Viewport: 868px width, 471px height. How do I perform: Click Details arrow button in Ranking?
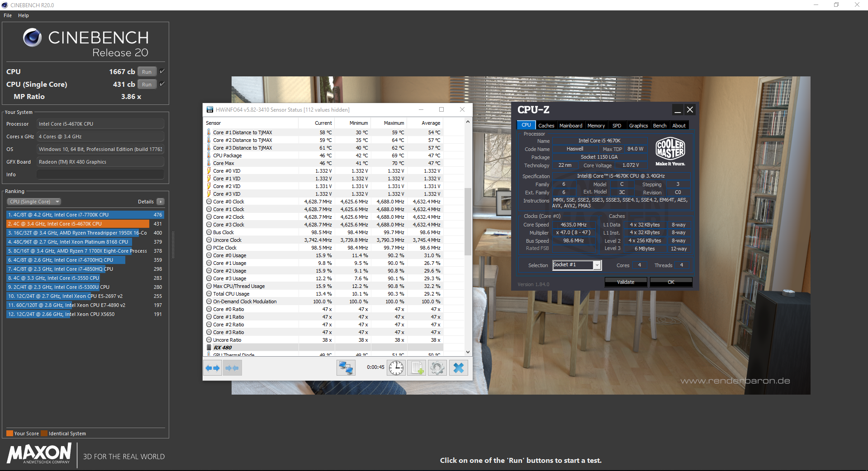(161, 202)
